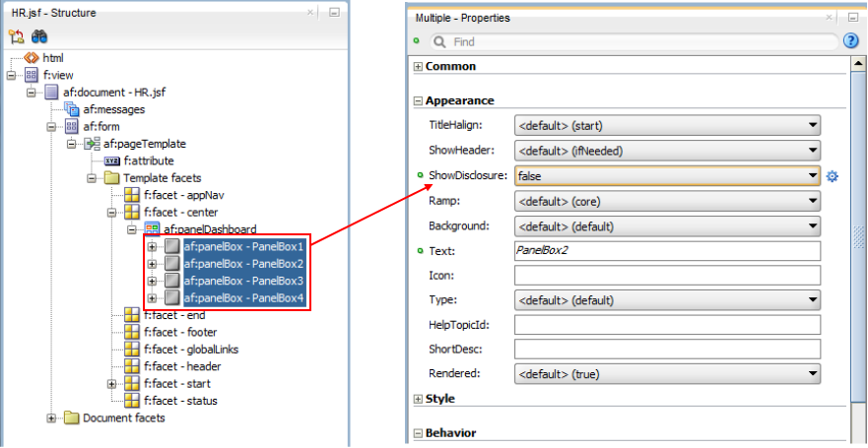Viewport: 868px width, 448px height.
Task: Click the Find search field in Properties
Action: click(634, 41)
